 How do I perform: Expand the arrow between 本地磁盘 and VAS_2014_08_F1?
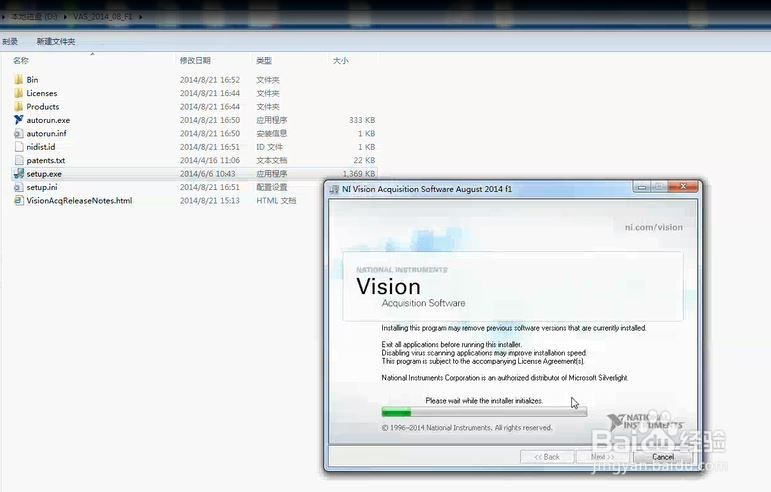[x=65, y=17]
